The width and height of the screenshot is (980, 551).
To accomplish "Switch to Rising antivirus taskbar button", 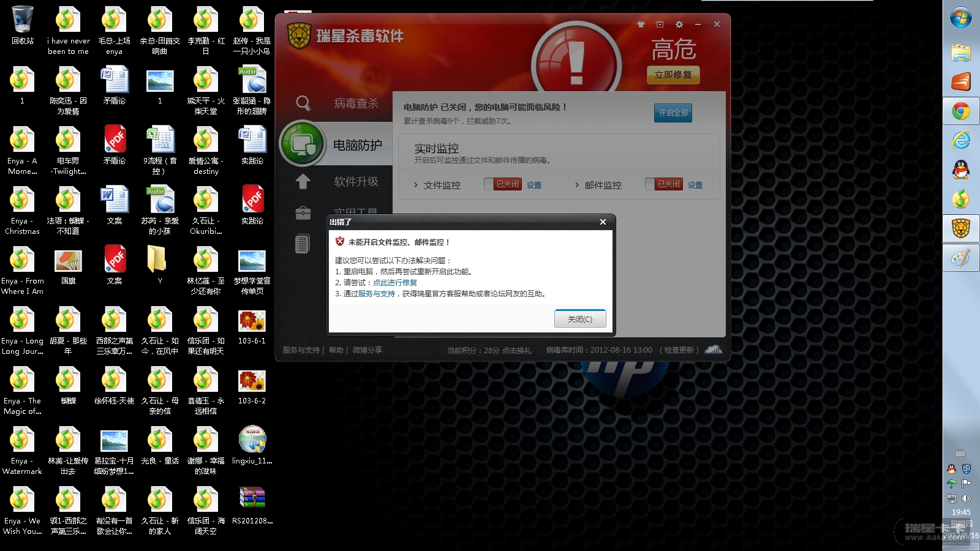I will 961,229.
